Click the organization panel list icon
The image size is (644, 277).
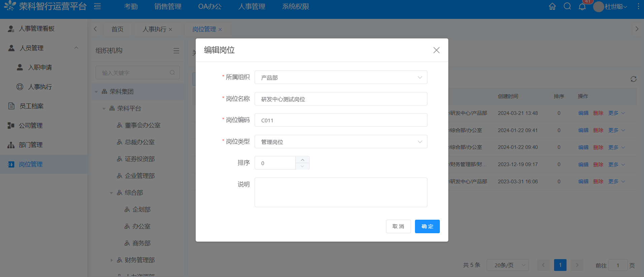click(x=176, y=51)
